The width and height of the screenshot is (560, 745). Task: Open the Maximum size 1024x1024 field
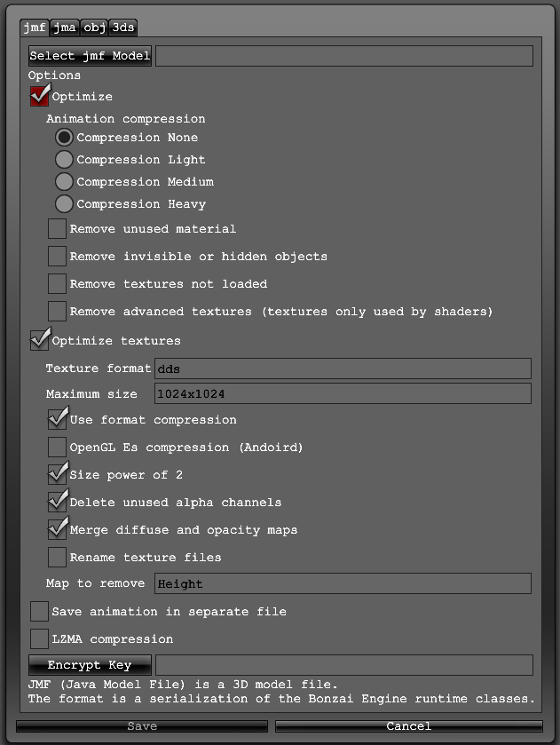343,393
